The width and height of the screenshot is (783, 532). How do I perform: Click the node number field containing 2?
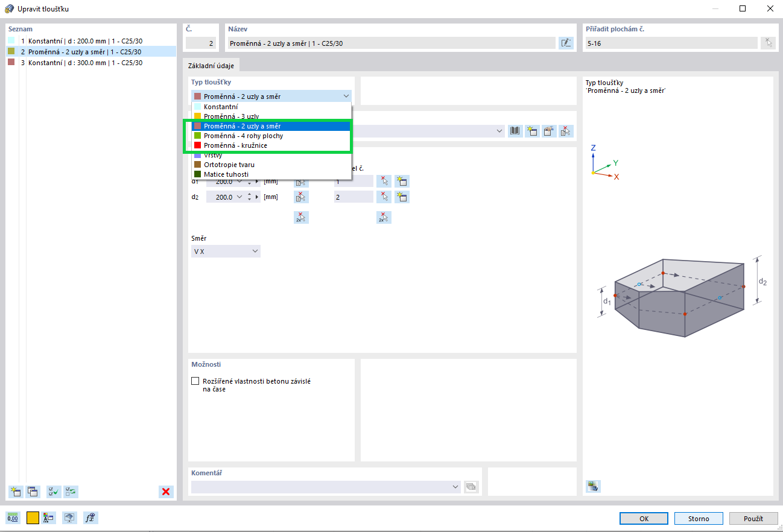(x=353, y=197)
